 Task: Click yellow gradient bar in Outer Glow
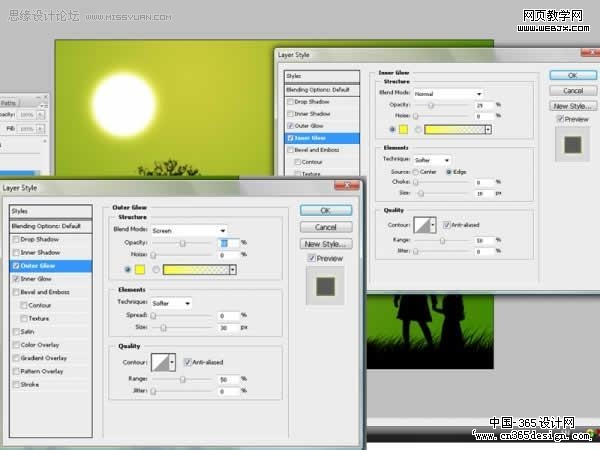point(197,270)
